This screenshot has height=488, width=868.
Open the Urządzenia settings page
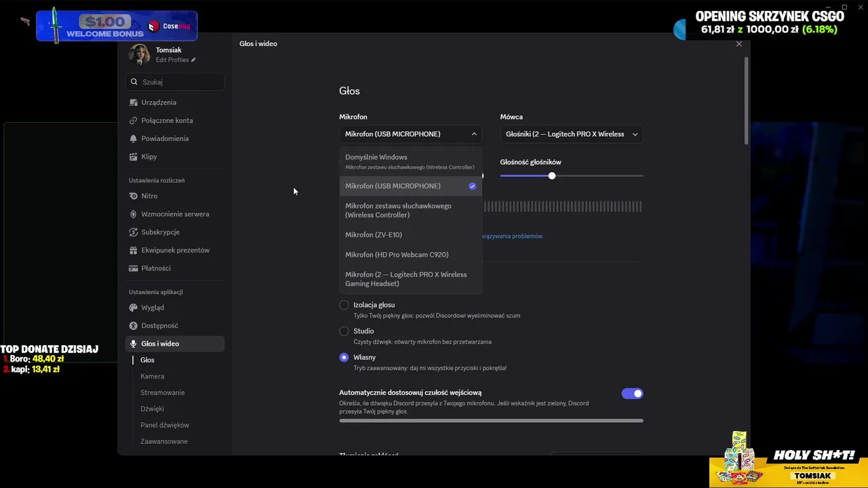175,102
